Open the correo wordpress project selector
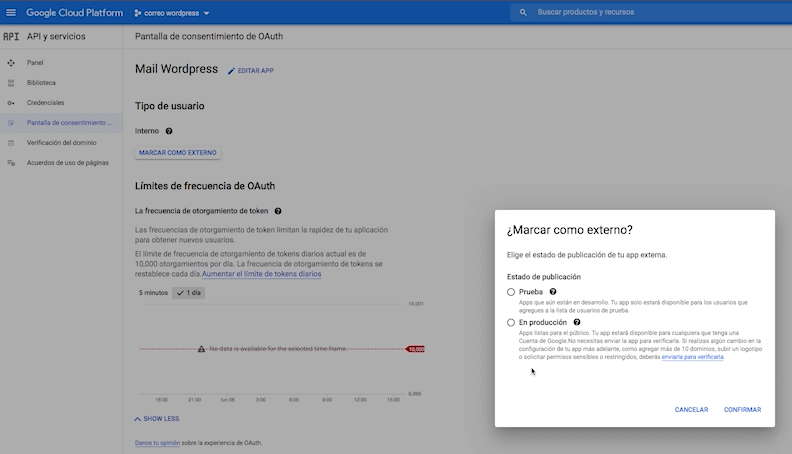Screen dimensions: 792x454 (x=172, y=13)
